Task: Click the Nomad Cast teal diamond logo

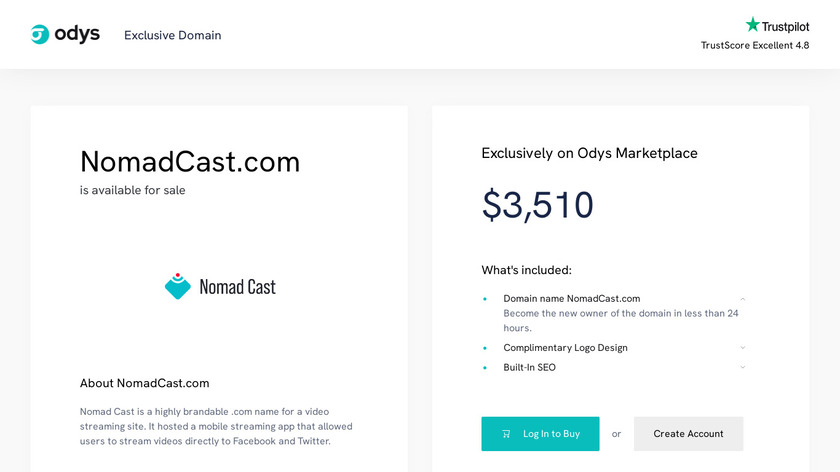Action: click(178, 286)
